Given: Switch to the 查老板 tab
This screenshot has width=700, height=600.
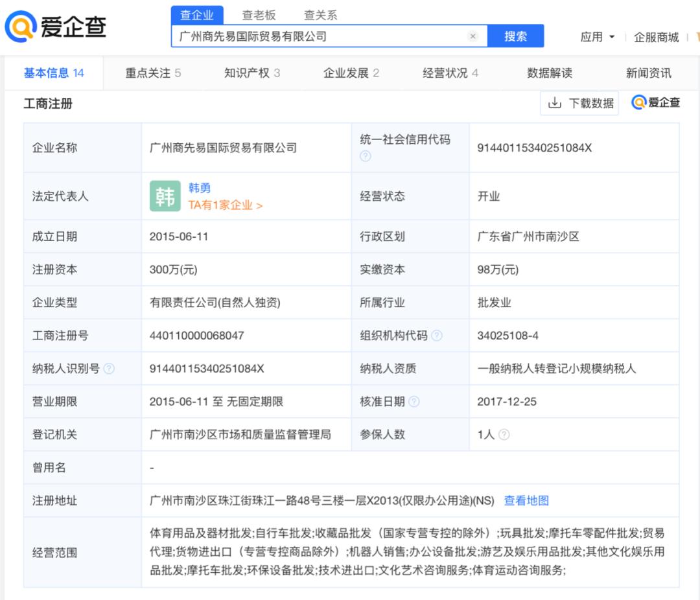Looking at the screenshot, I should coord(259,16).
